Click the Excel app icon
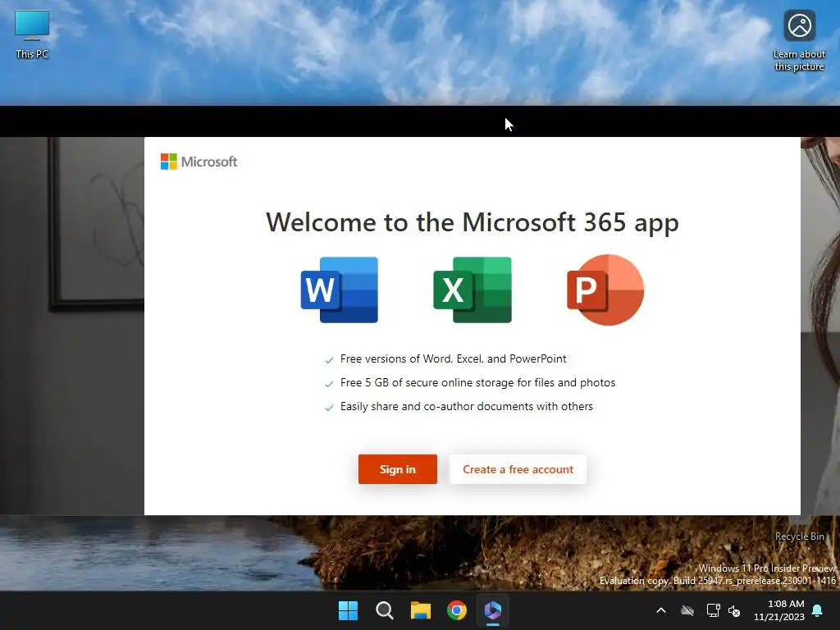 click(x=472, y=290)
